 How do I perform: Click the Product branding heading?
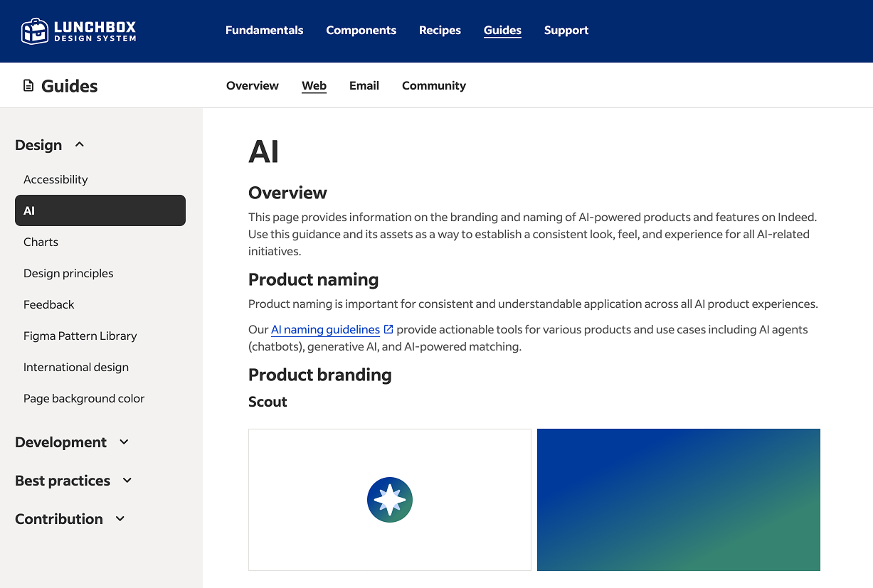click(x=320, y=375)
